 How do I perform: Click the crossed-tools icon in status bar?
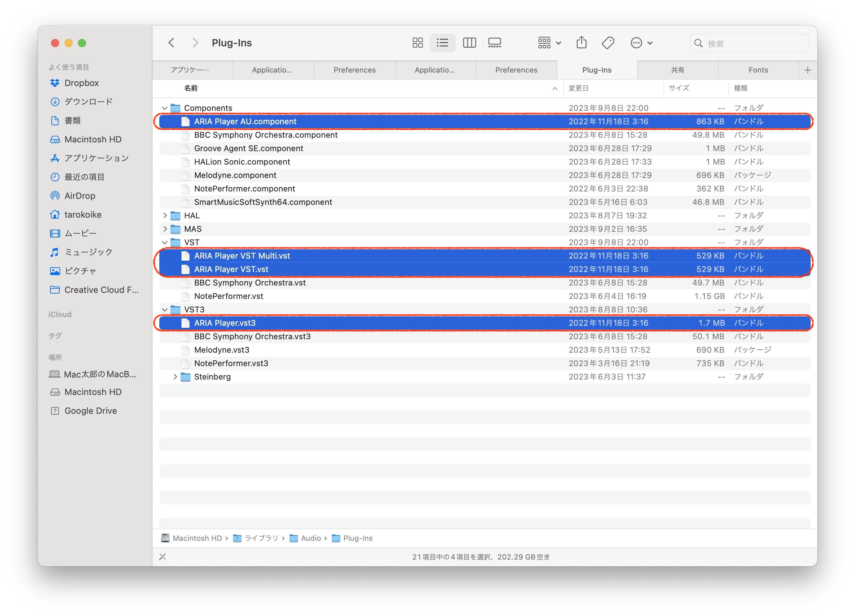(162, 557)
